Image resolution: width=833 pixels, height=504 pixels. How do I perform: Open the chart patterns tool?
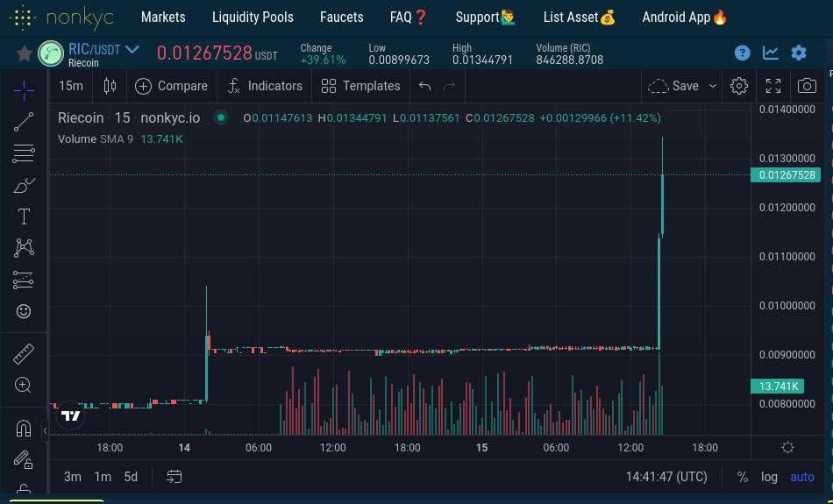[x=24, y=248]
